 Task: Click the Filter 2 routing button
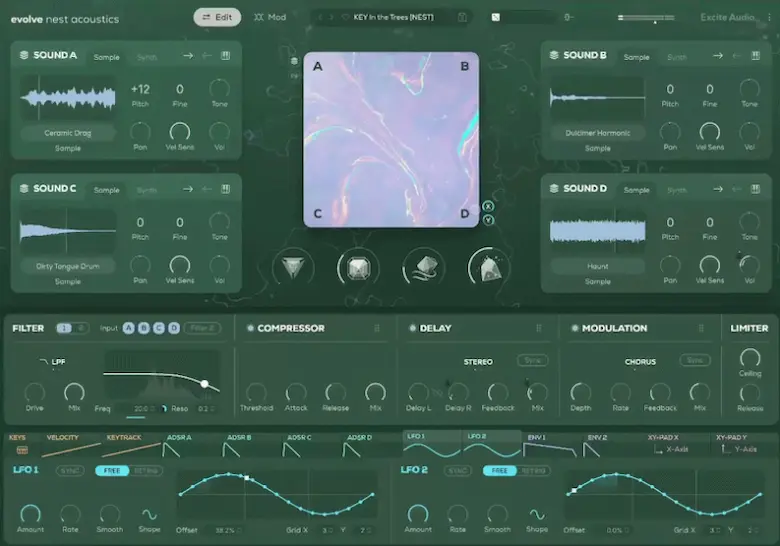[x=202, y=328]
